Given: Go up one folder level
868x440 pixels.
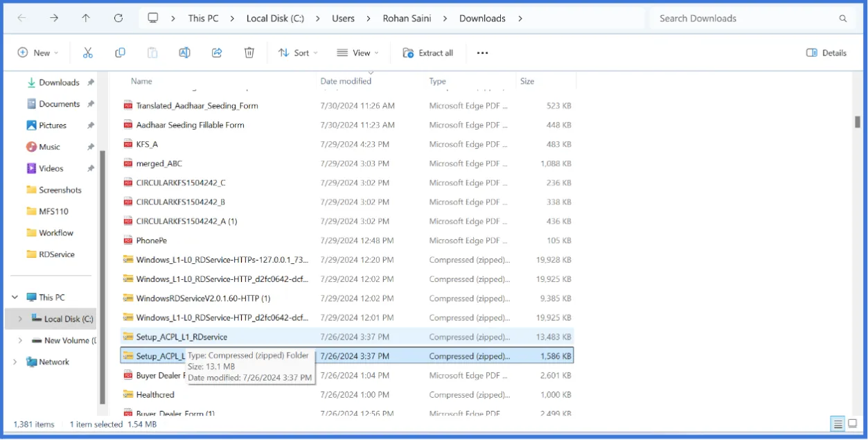Looking at the screenshot, I should pos(86,19).
